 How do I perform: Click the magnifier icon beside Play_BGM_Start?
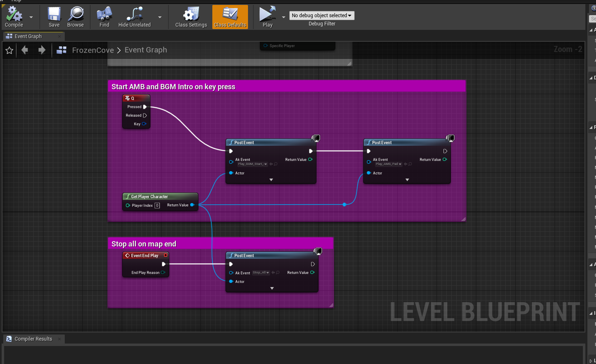tap(276, 164)
